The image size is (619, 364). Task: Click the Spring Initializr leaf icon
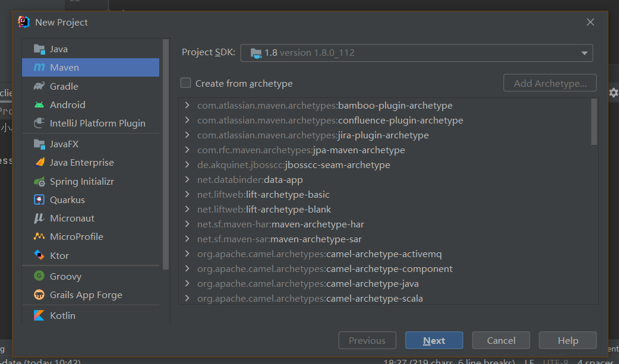pos(39,182)
